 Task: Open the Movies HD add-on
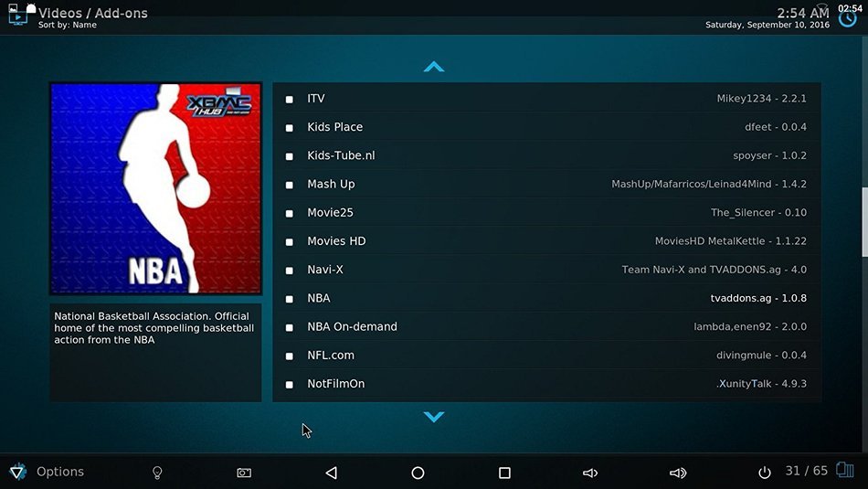547,241
